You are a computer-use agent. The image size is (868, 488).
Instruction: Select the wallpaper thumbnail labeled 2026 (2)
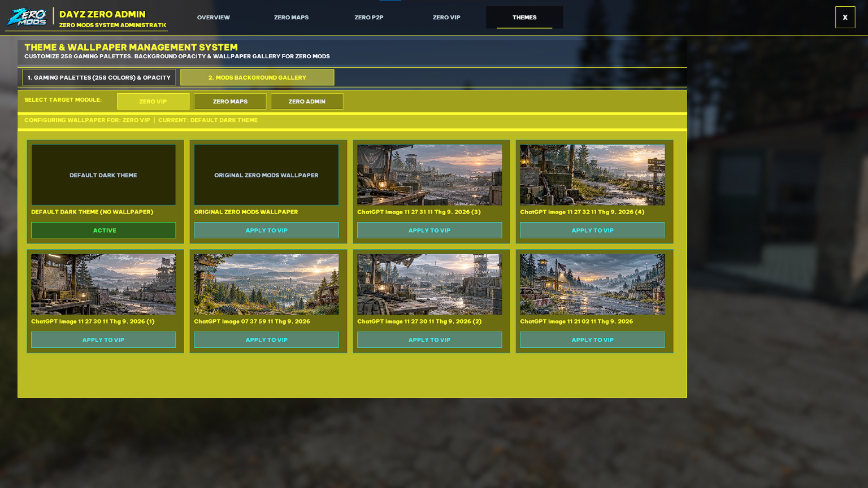[429, 284]
